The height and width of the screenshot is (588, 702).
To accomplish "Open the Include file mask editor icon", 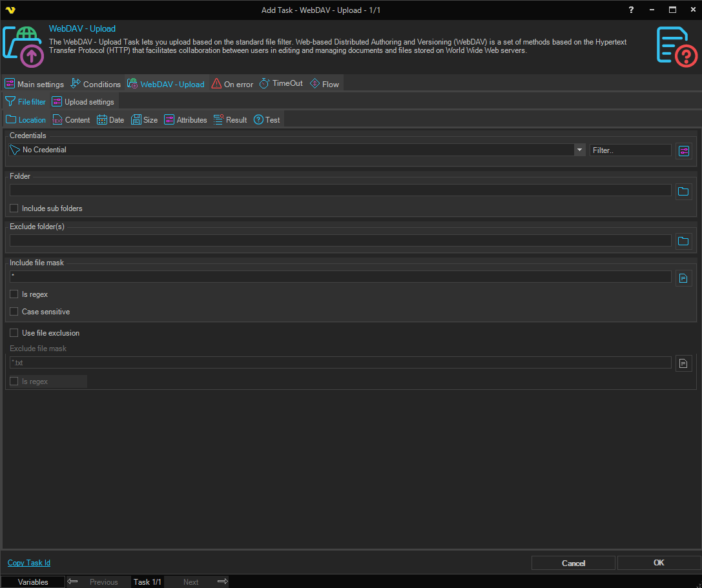I will (683, 278).
